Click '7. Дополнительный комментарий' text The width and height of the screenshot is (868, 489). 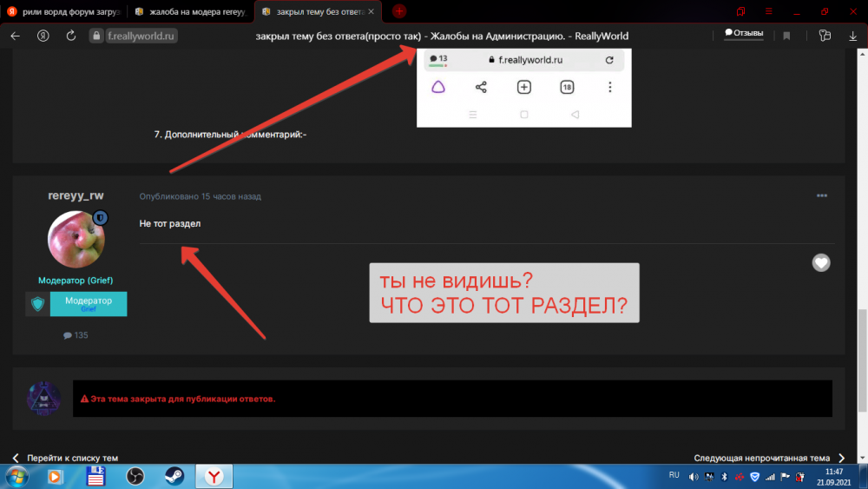[230, 135]
